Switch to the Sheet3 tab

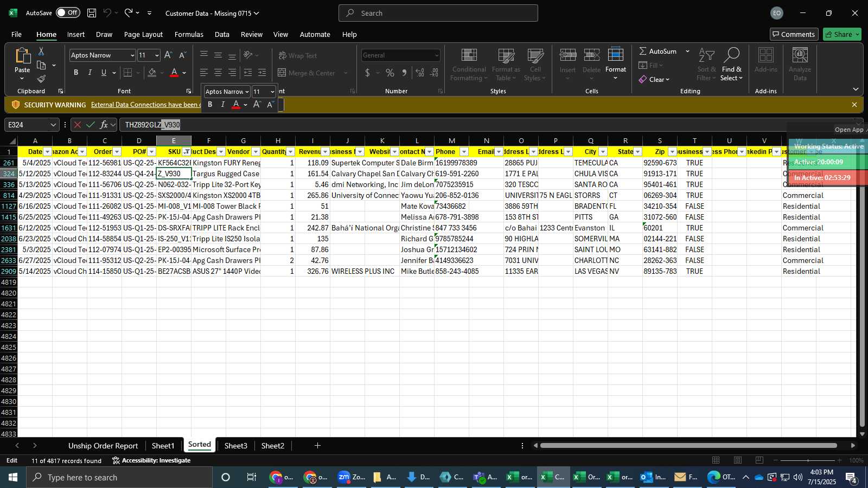pos(235,446)
